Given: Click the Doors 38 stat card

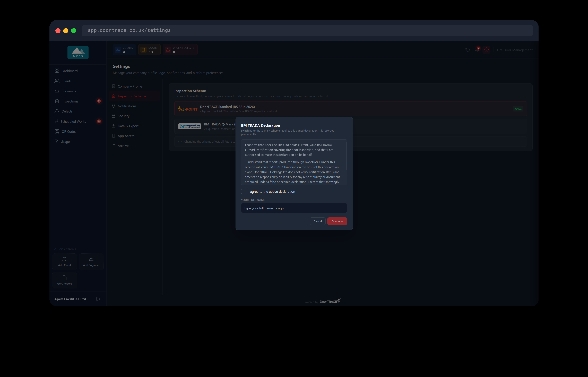Looking at the screenshot, I should click(149, 50).
